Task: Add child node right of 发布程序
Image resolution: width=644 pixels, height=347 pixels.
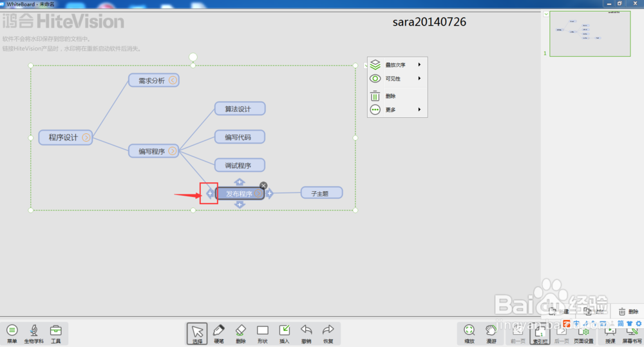Action: point(269,193)
